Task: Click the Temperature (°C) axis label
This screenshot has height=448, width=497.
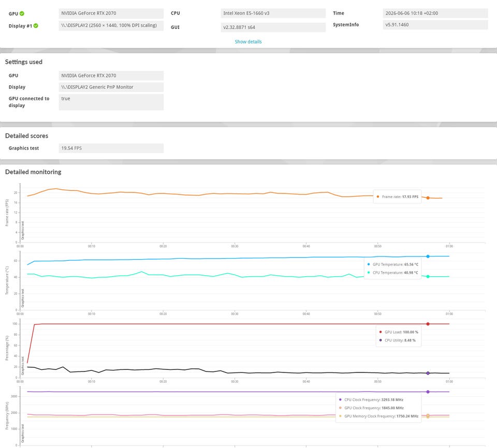Action: coord(7,280)
